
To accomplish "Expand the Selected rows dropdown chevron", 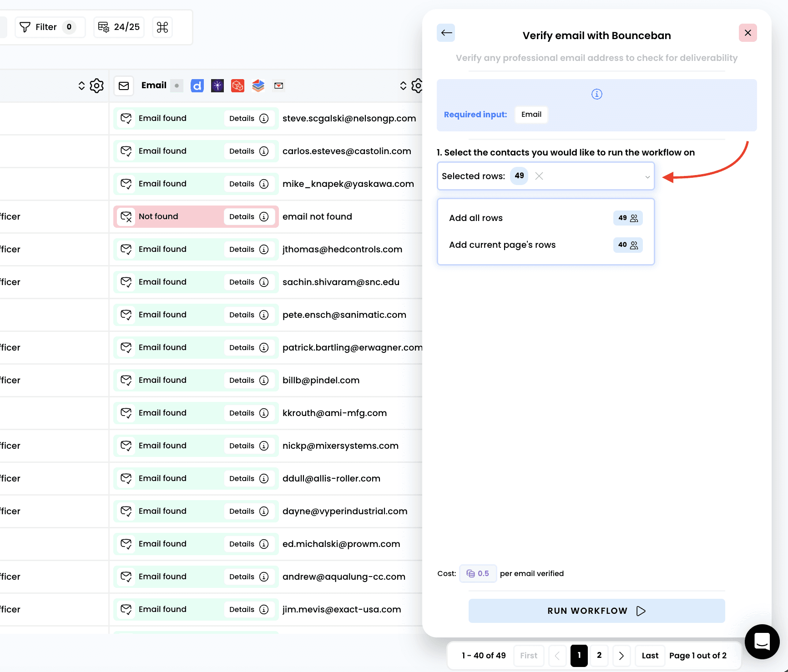I will click(647, 176).
